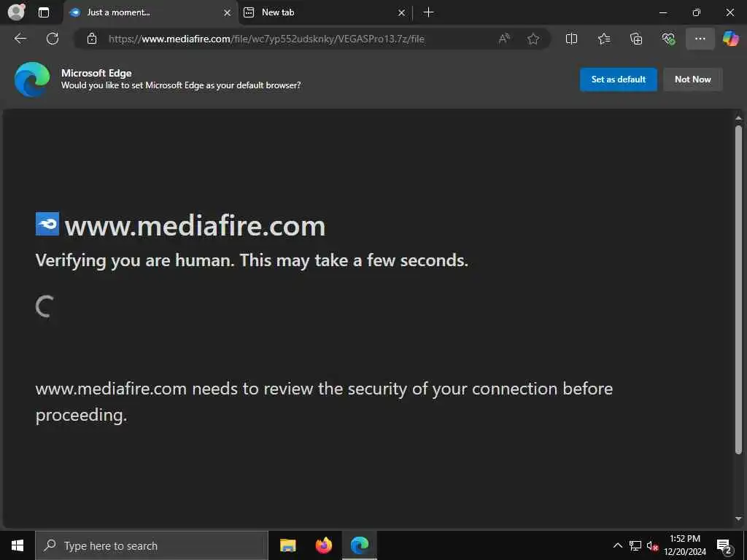
Task: Open clock and date 1:52 PM
Action: pyautogui.click(x=685, y=545)
